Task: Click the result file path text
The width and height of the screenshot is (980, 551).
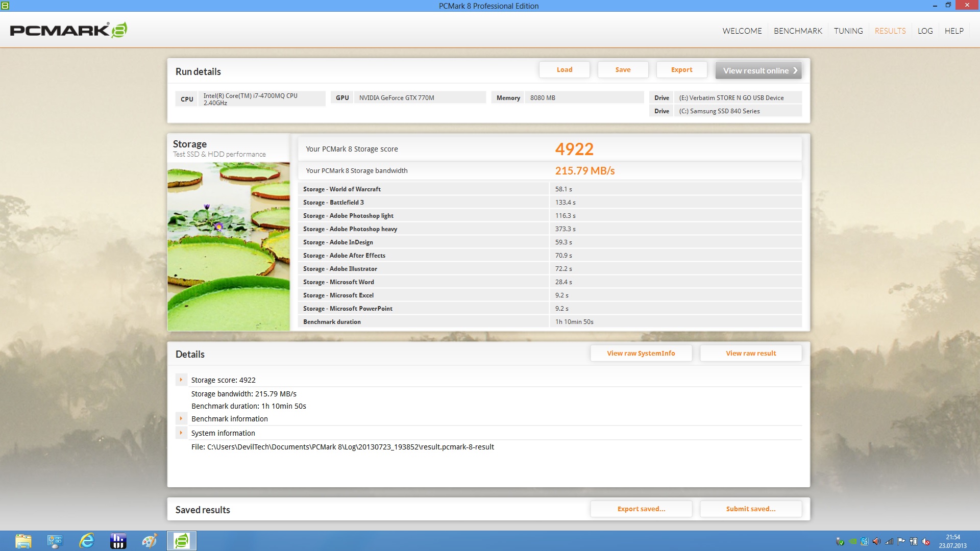Action: (x=342, y=447)
